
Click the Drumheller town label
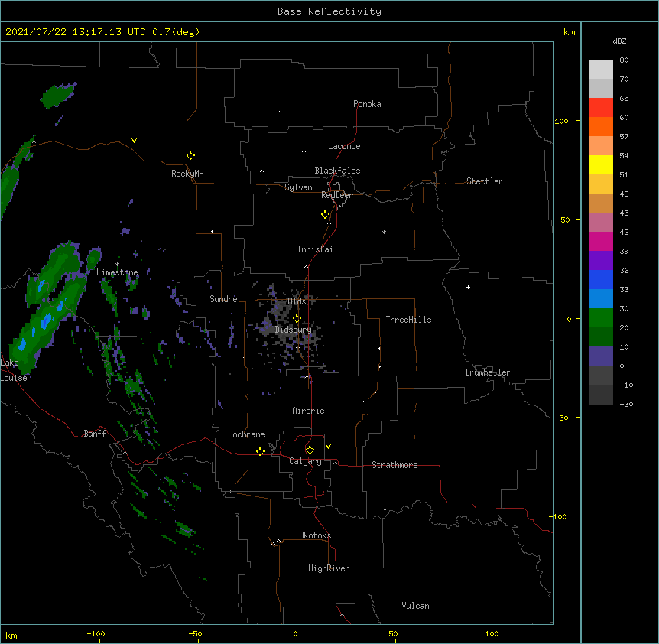488,372
